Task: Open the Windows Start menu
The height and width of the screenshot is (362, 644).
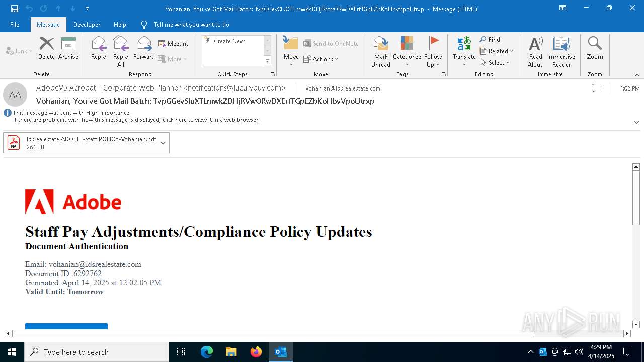Action: pyautogui.click(x=12, y=352)
